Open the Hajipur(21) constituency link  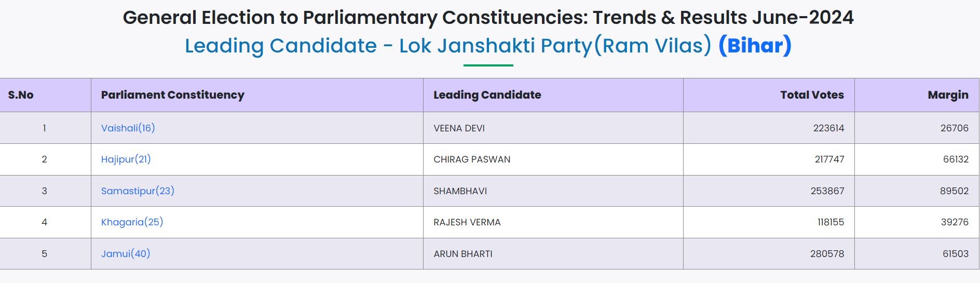click(126, 159)
